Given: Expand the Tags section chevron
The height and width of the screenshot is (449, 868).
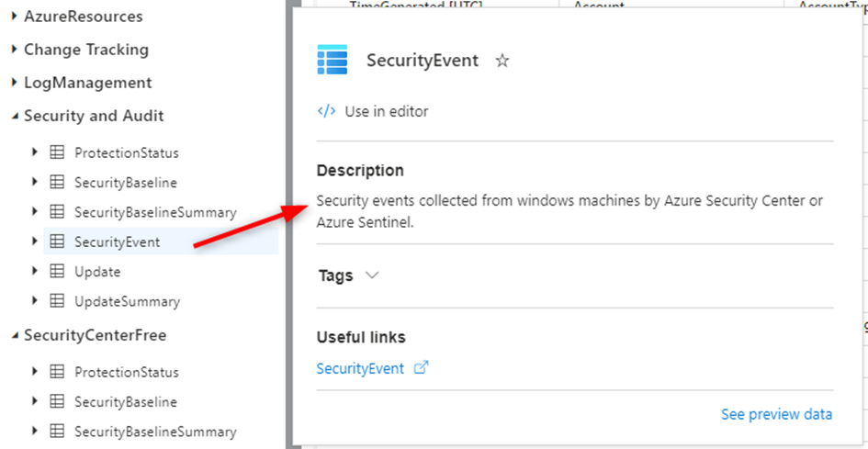Looking at the screenshot, I should (371, 275).
